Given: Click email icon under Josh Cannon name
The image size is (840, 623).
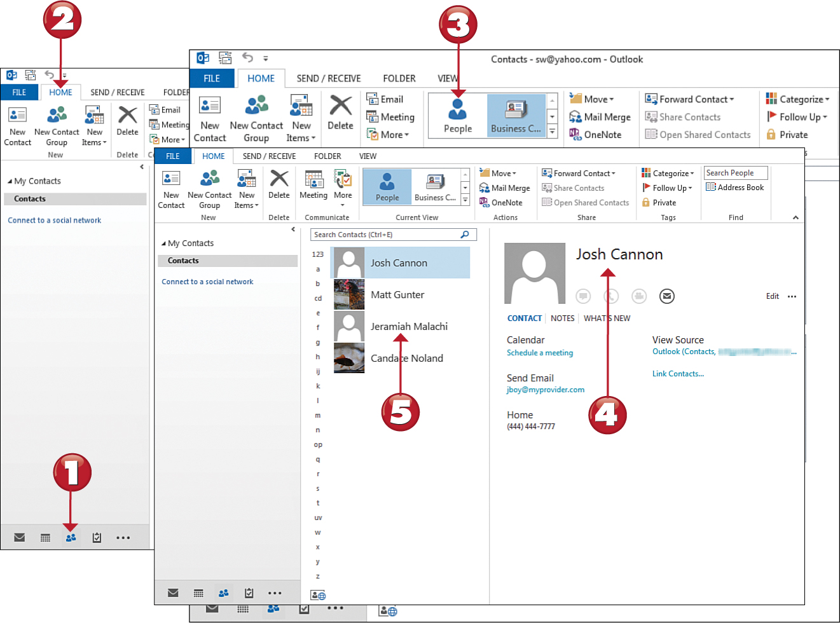Looking at the screenshot, I should [x=666, y=296].
